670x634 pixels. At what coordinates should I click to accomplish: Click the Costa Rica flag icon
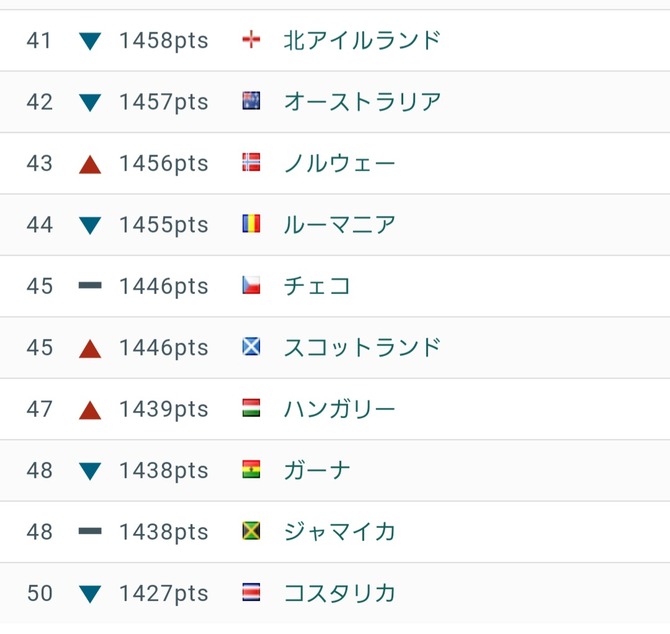click(x=251, y=593)
